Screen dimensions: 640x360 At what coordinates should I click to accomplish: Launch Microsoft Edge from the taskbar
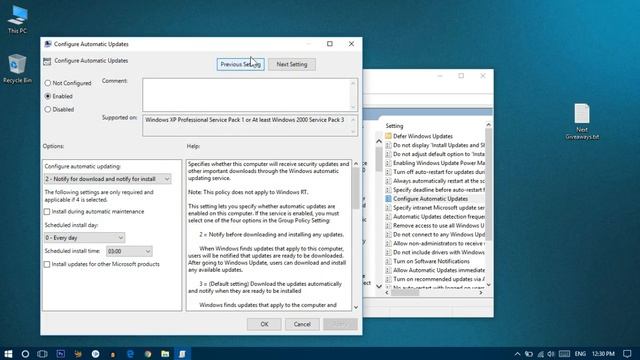pos(130,353)
